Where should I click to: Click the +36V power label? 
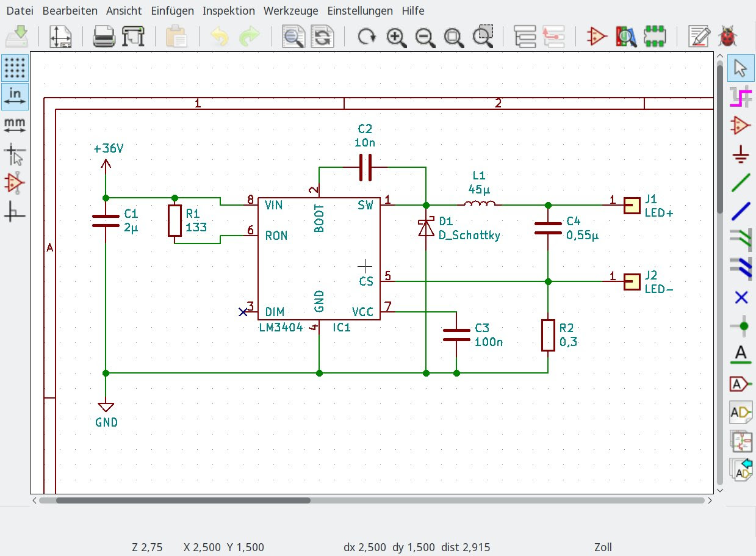pyautogui.click(x=109, y=148)
